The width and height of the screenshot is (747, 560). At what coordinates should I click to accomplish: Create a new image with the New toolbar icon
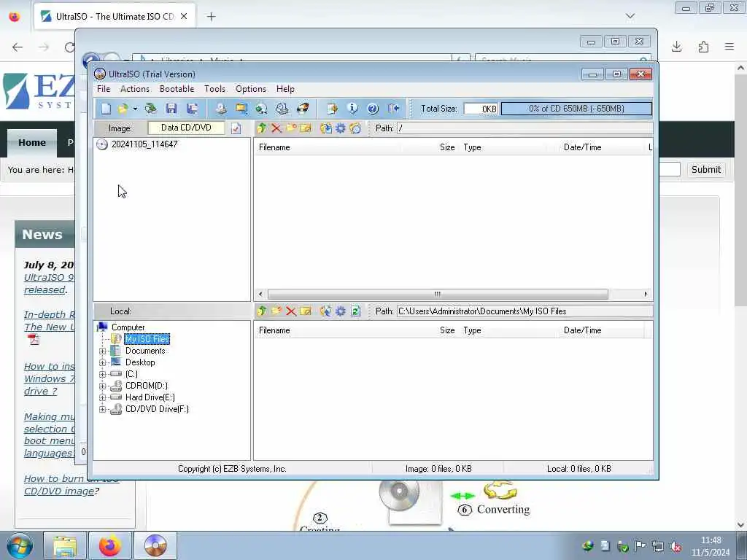(x=106, y=109)
